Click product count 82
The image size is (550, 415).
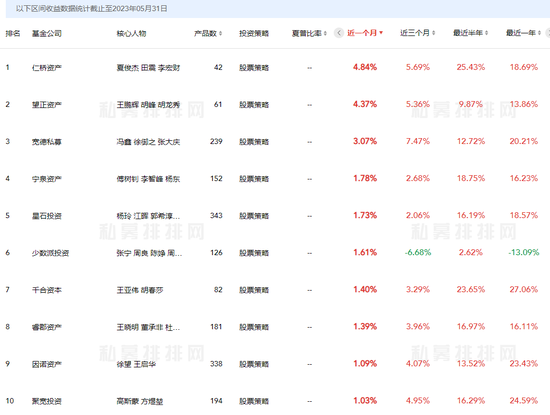point(218,290)
